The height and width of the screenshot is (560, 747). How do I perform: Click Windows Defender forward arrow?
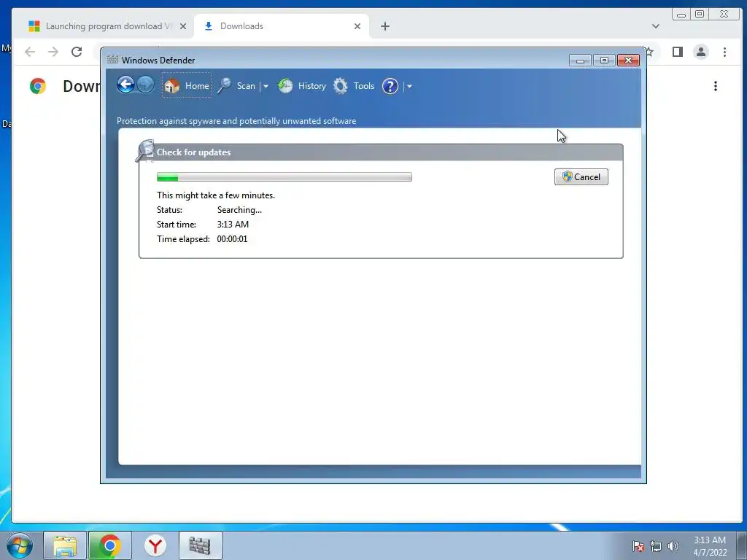pos(146,85)
